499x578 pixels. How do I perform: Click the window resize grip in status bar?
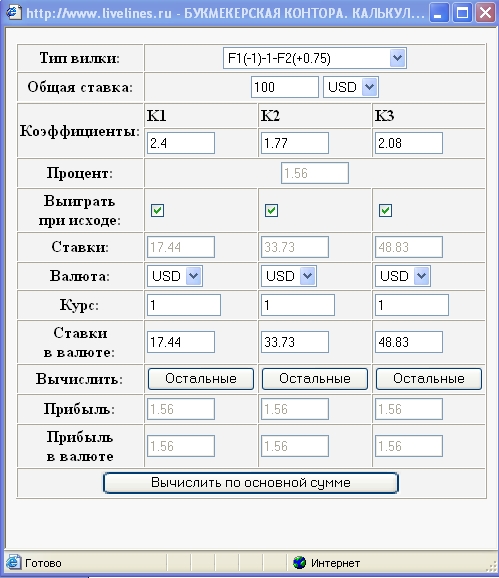(492, 565)
